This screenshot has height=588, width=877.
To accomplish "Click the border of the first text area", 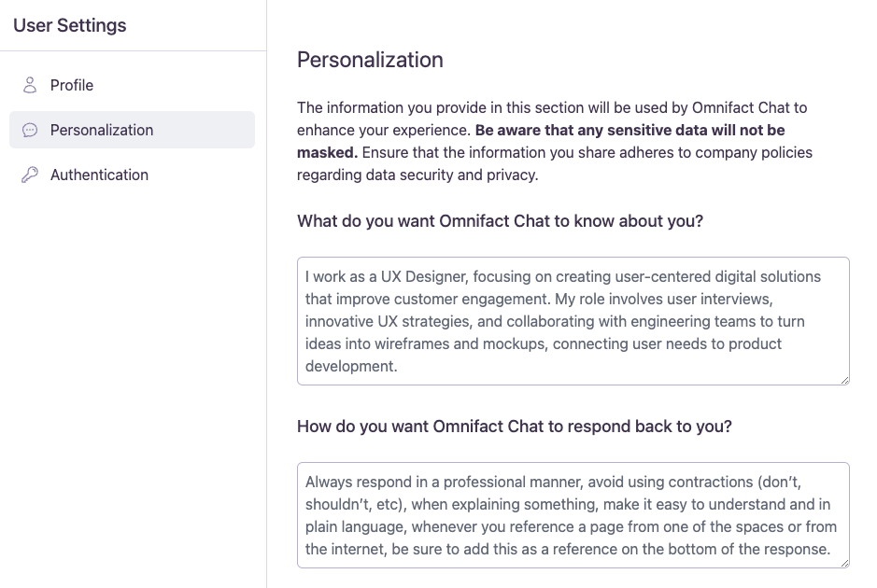I will [573, 258].
